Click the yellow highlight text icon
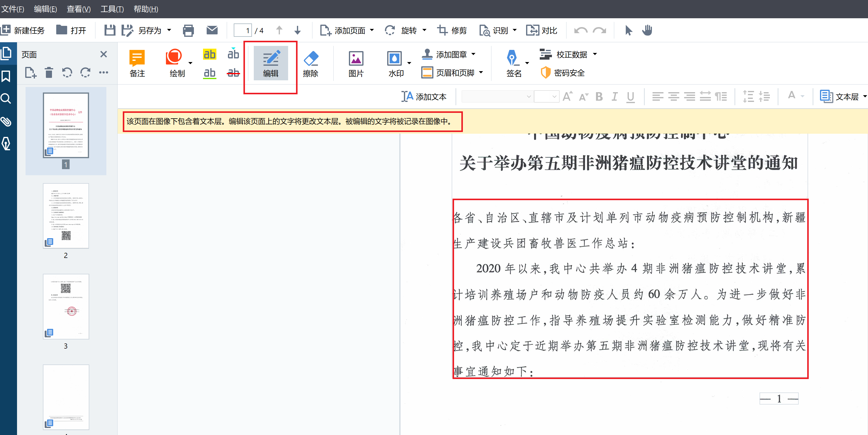This screenshot has height=435, width=868. tap(209, 54)
